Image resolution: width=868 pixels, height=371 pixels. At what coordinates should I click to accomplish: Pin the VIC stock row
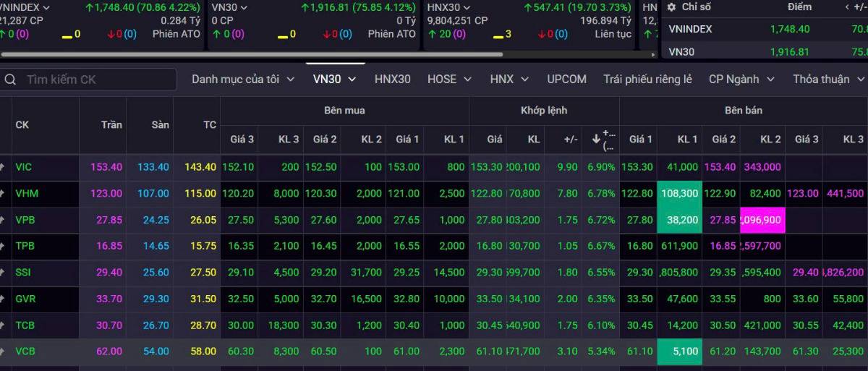point(2,167)
